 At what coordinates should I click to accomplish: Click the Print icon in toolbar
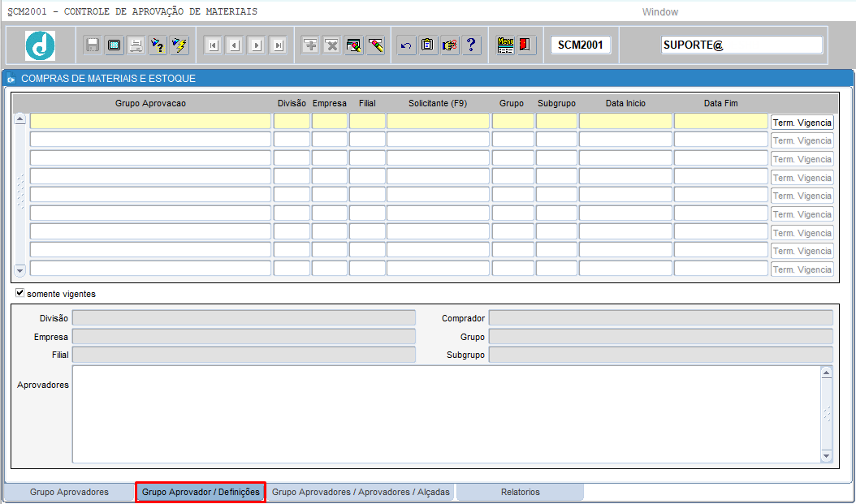[x=136, y=45]
